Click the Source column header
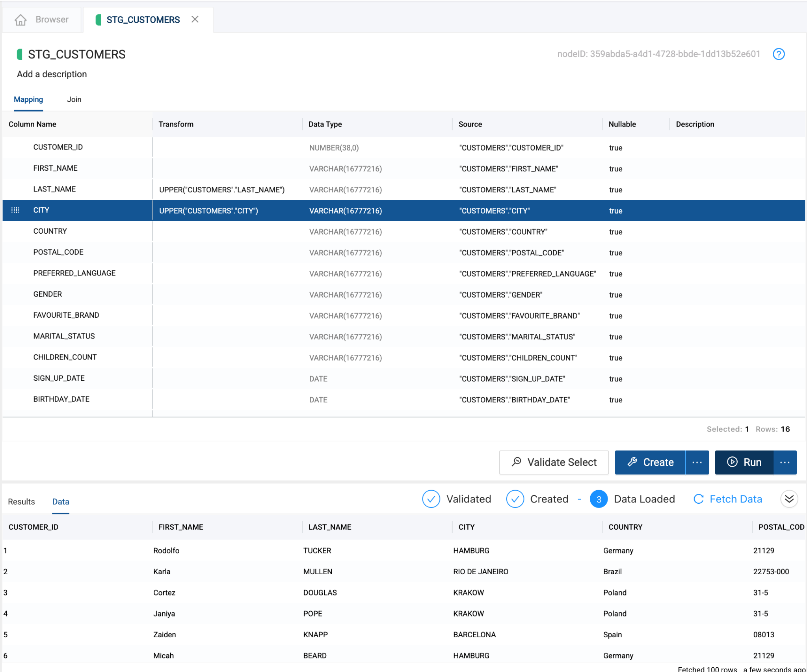The image size is (807, 672). [470, 124]
